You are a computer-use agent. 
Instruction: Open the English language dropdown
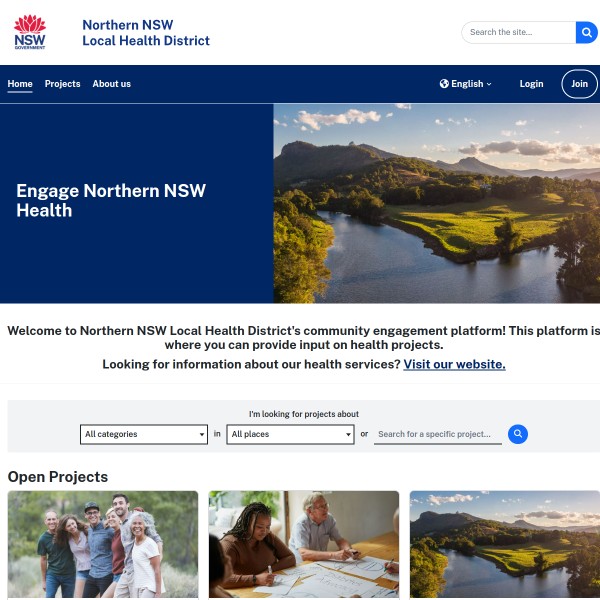[466, 84]
